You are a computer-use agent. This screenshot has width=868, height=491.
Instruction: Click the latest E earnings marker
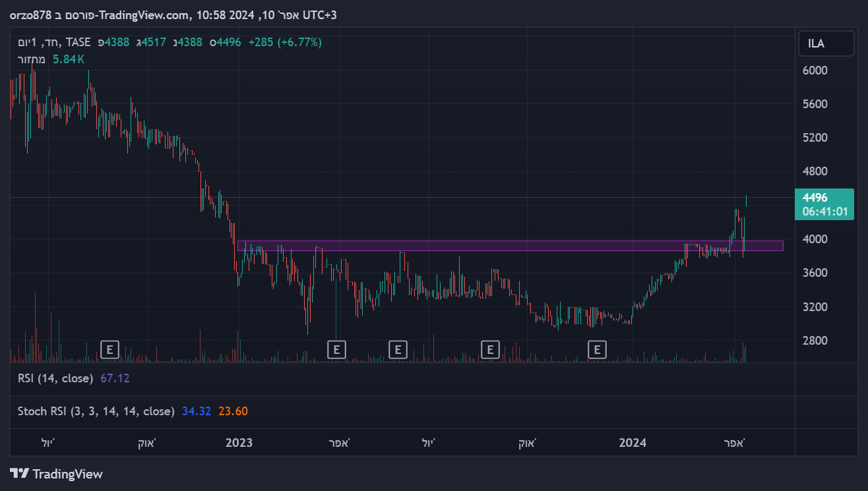click(597, 349)
